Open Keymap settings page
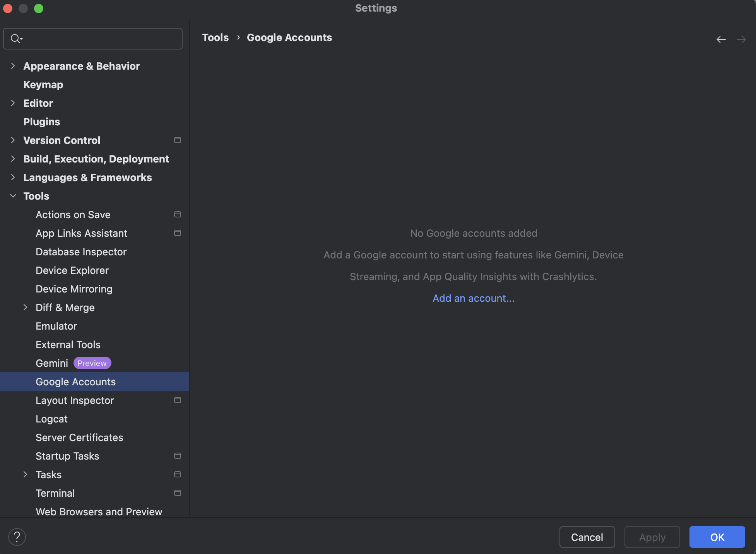 point(43,85)
